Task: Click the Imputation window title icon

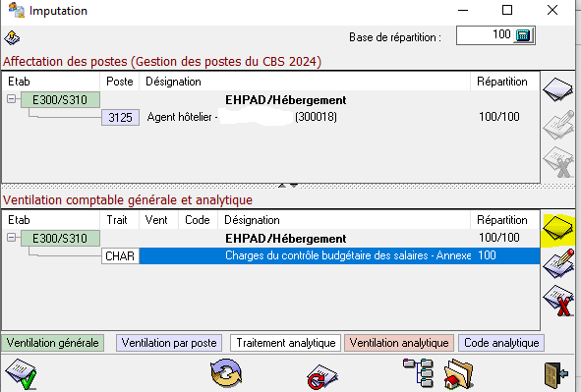Action: point(17,10)
